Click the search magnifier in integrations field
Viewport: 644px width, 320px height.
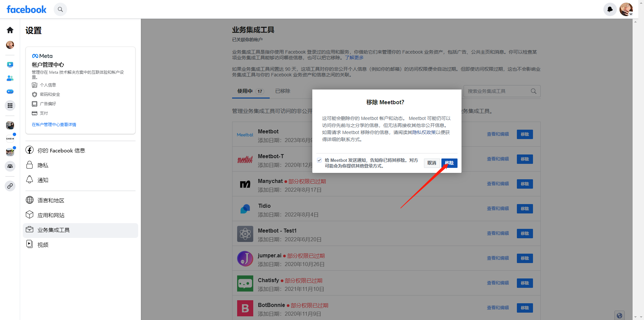point(533,91)
